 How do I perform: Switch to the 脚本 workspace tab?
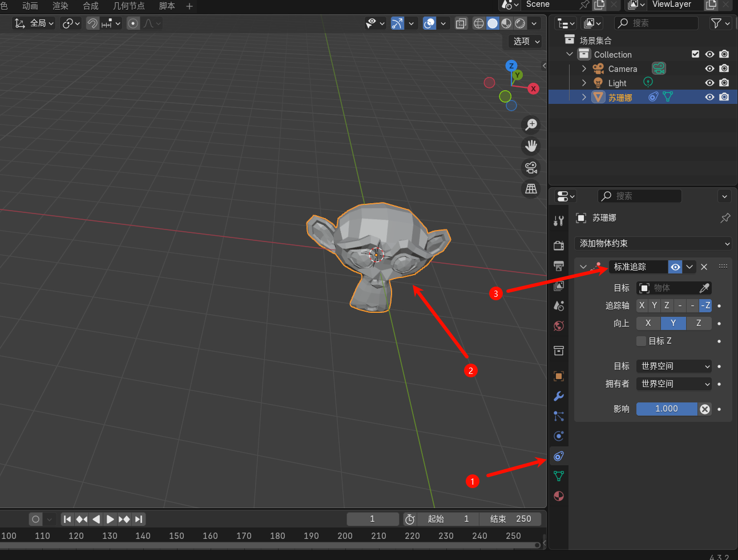pos(167,6)
